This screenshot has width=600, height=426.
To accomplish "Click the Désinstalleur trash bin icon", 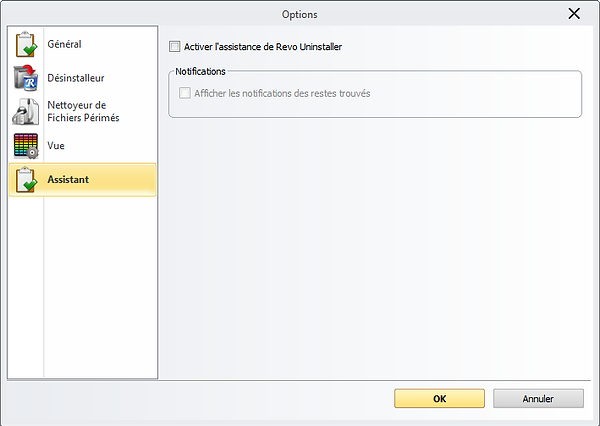I will [x=26, y=78].
